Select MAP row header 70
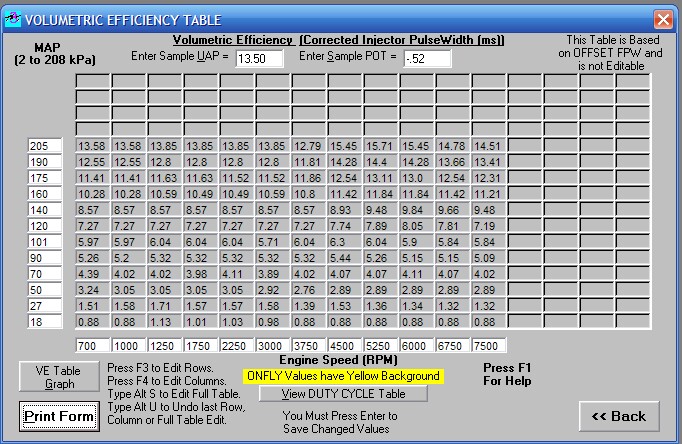Viewport: 682px width, 444px height. tap(45, 274)
